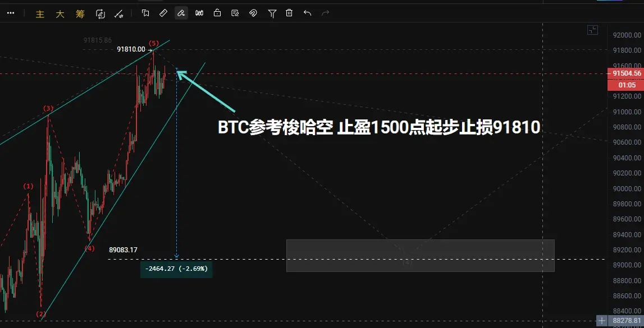Select the wave (5) label
The width and height of the screenshot is (644, 328).
[x=154, y=43]
